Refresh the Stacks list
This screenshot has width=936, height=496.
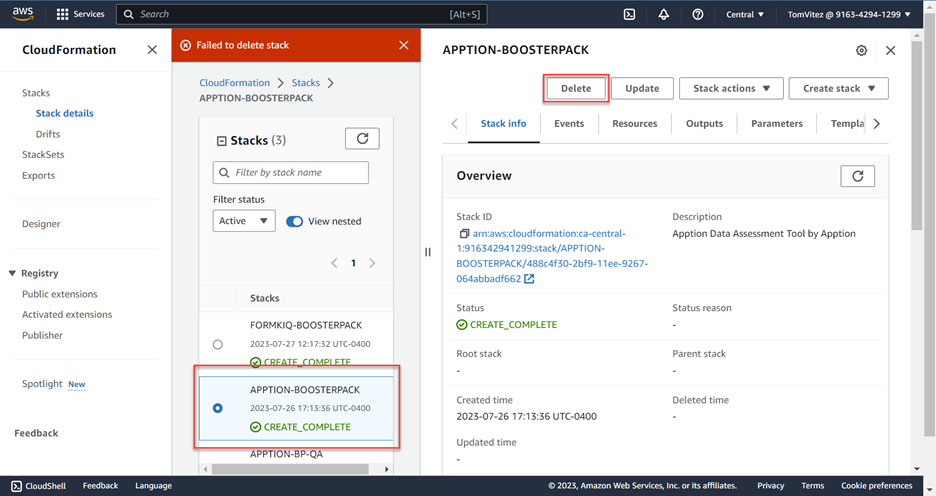pos(362,140)
